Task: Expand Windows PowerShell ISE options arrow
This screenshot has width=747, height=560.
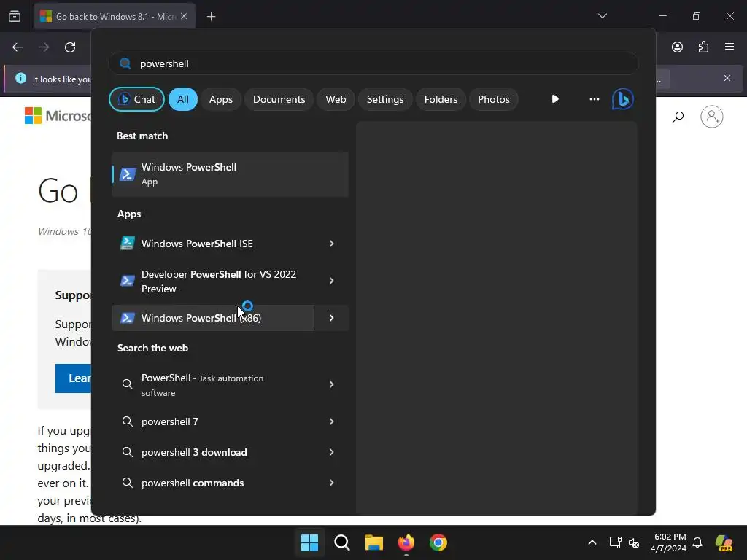Action: click(x=332, y=244)
